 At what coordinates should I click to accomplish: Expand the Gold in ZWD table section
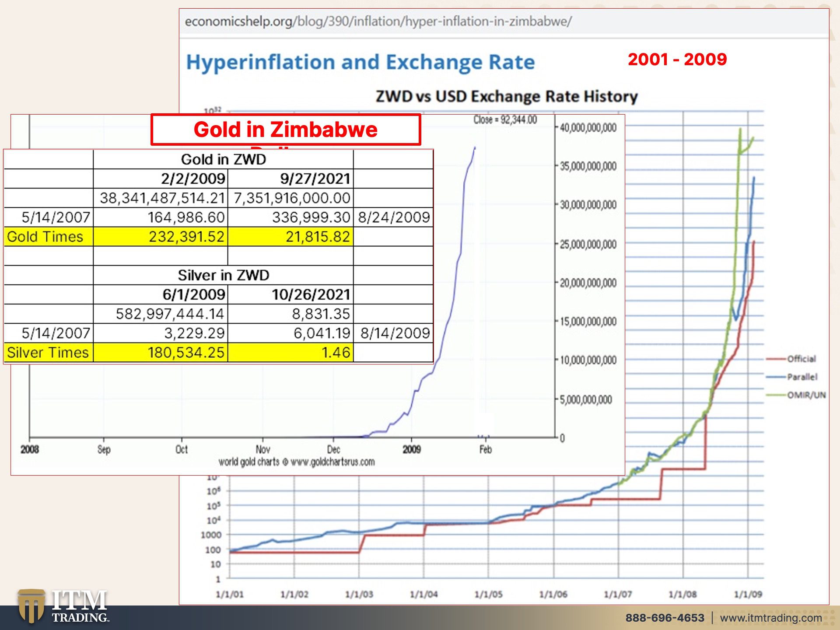tap(224, 159)
